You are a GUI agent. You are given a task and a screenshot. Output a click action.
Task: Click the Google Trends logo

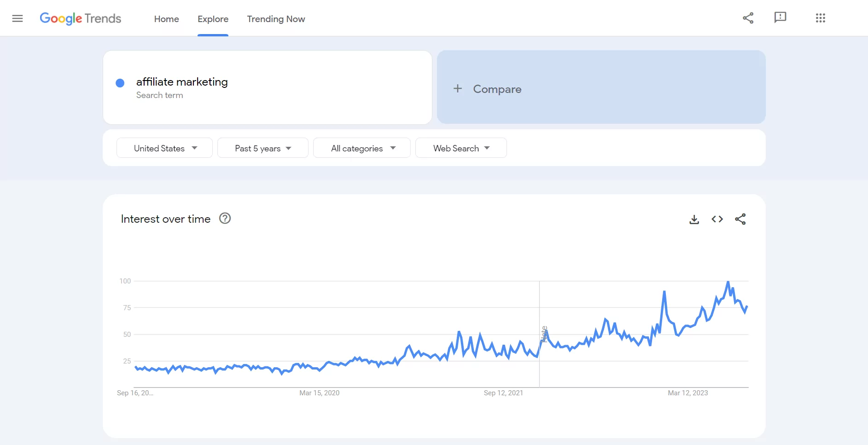[81, 19]
